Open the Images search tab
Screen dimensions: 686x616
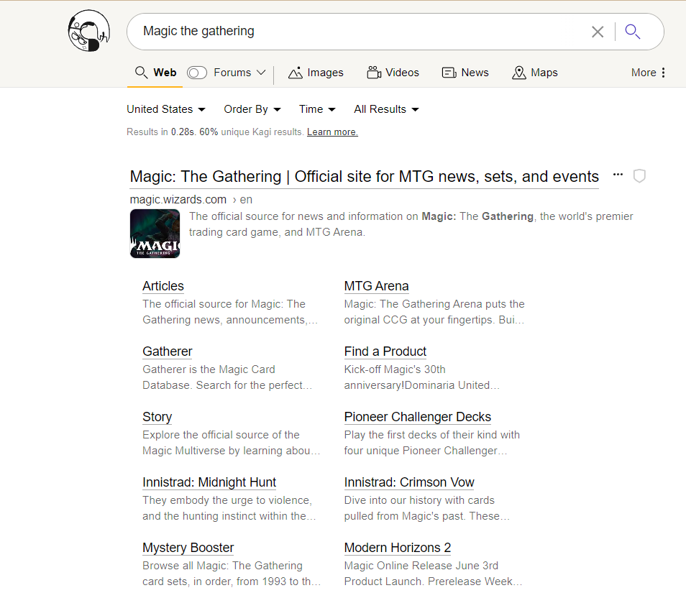coord(316,73)
